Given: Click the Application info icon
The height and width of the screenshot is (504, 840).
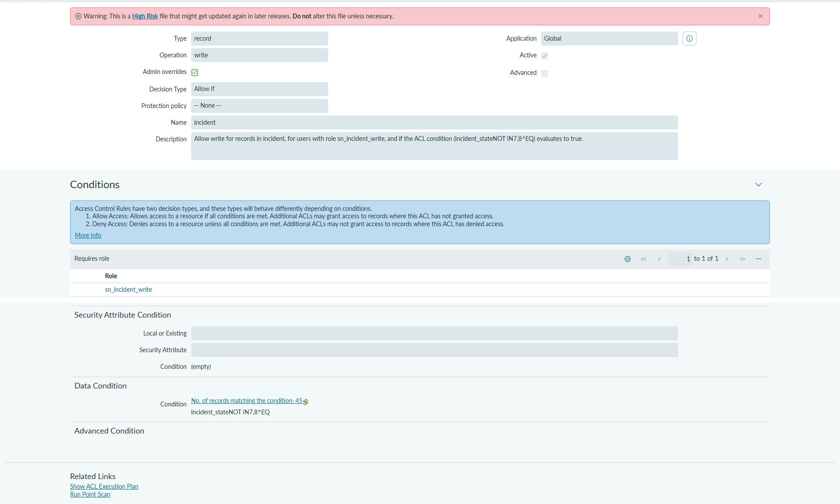Looking at the screenshot, I should tap(689, 38).
